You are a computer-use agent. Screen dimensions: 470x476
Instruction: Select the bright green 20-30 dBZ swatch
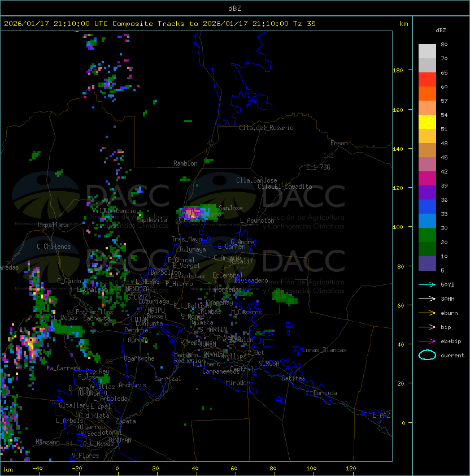[x=427, y=235]
